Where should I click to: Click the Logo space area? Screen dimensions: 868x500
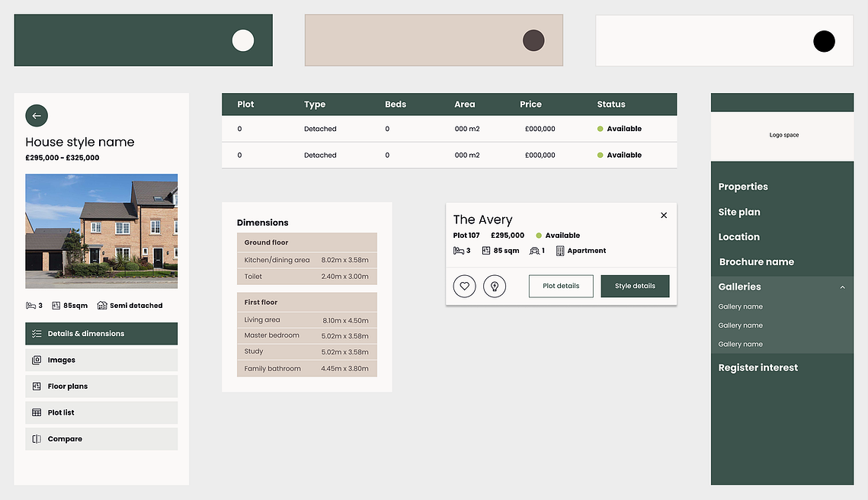click(782, 136)
